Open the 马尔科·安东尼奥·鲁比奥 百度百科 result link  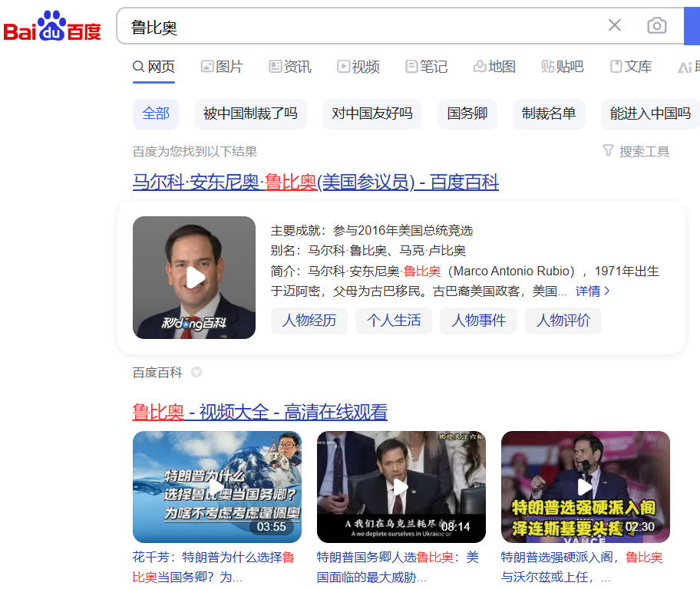point(315,182)
